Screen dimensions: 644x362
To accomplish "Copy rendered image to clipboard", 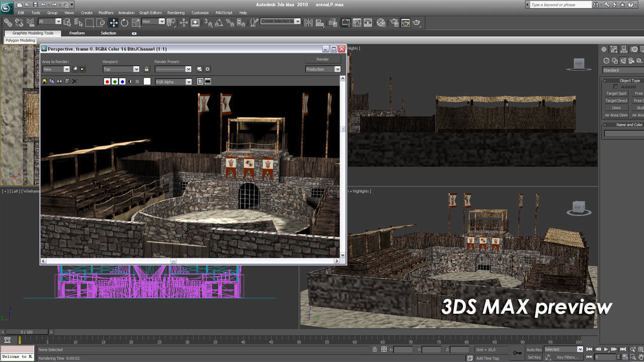I will pos(52,81).
